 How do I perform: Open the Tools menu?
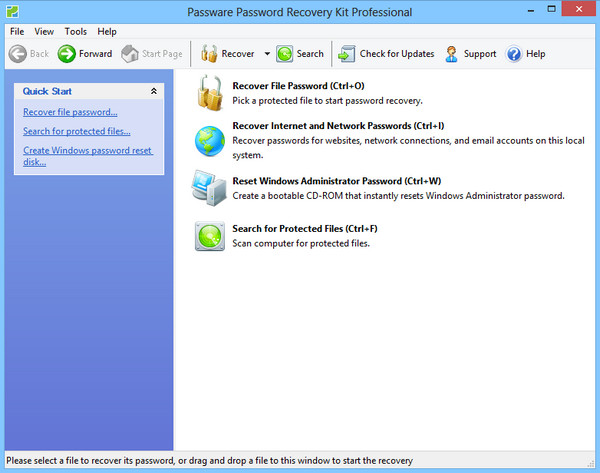[75, 32]
